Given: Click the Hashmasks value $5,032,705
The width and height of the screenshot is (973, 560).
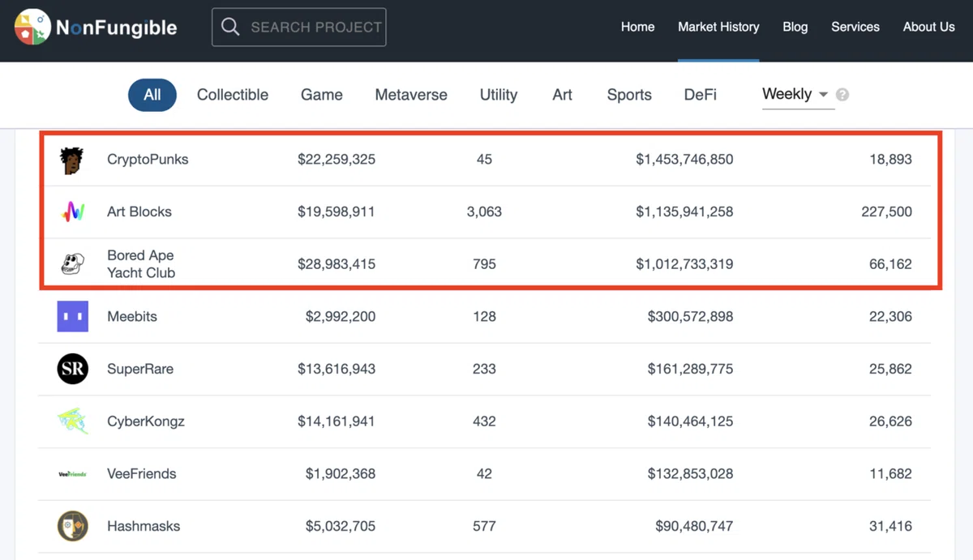Looking at the screenshot, I should (341, 526).
